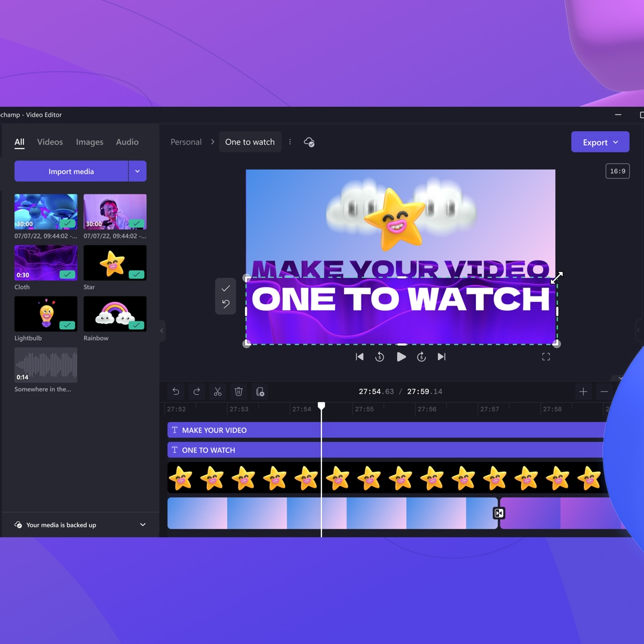Click the timeline playhead marker
The width and height of the screenshot is (644, 644).
click(x=321, y=406)
